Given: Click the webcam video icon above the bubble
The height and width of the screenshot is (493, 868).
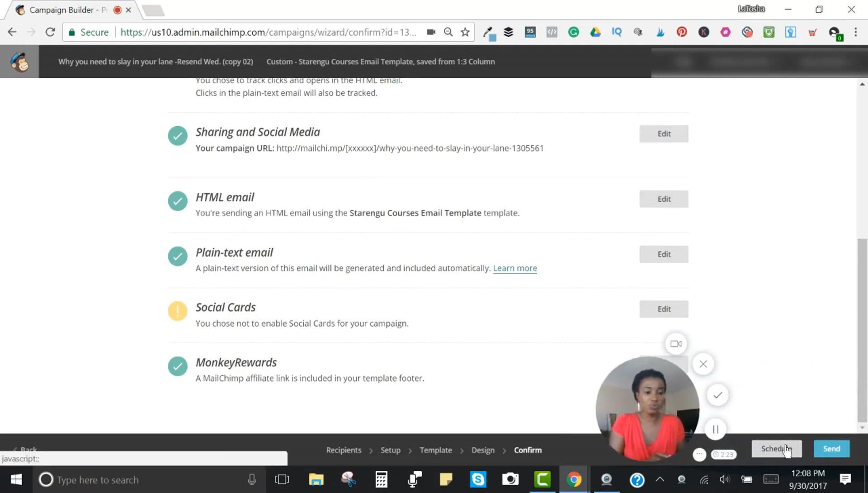Looking at the screenshot, I should pyautogui.click(x=676, y=344).
